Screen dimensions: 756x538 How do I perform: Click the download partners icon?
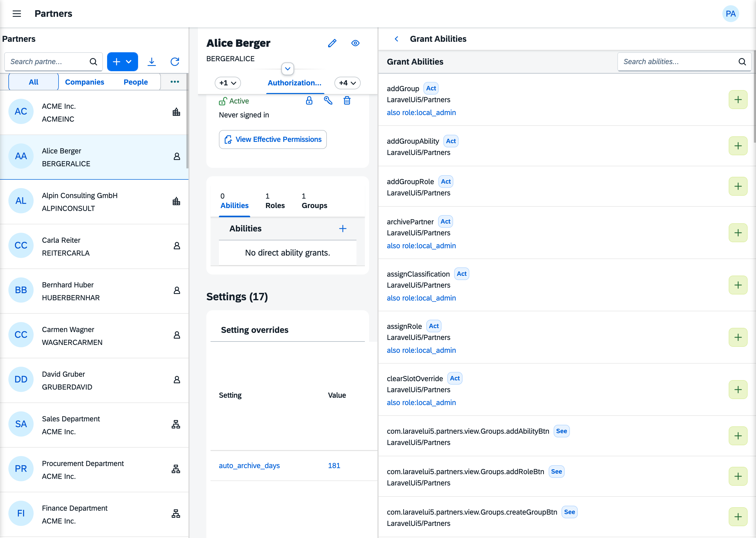(152, 62)
